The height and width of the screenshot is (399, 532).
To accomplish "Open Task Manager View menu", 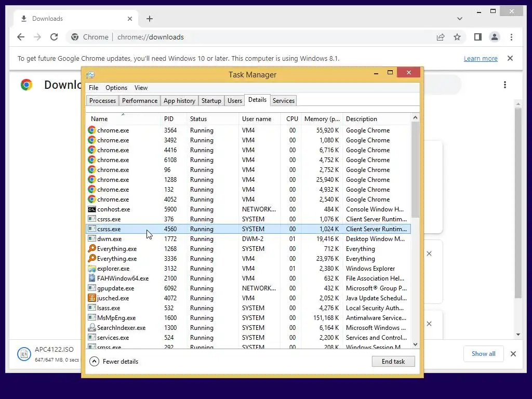I will (141, 88).
